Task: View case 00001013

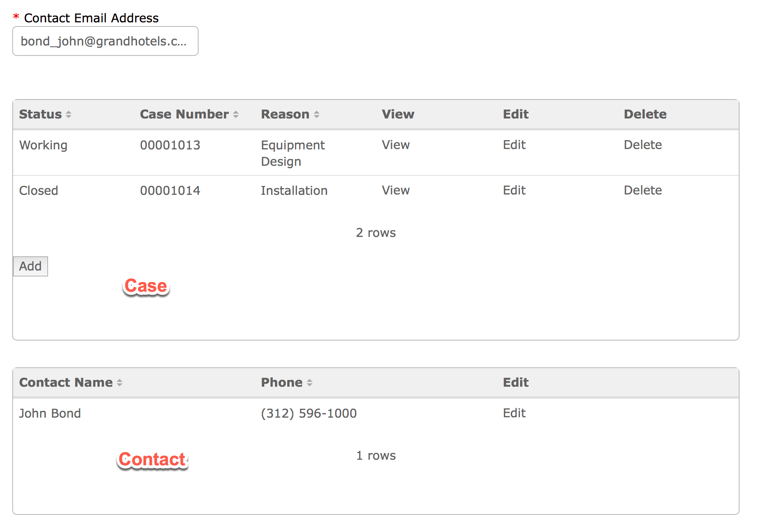Action: [x=396, y=145]
